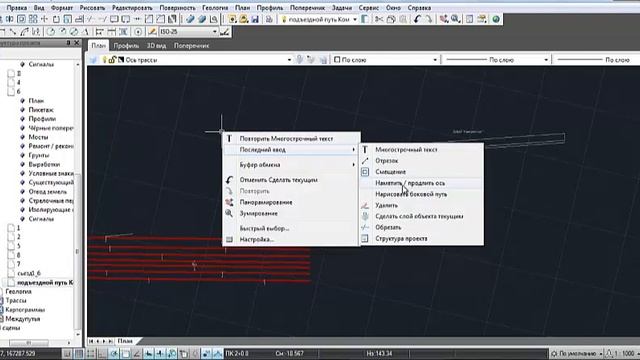640x360 pixels.
Task: Click the line segment icon beside Отрезок
Action: click(365, 161)
